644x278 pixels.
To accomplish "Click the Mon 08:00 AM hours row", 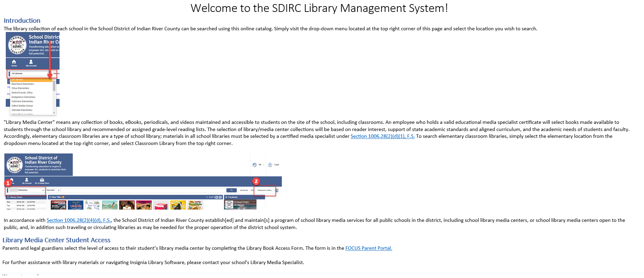I will [26, 202].
